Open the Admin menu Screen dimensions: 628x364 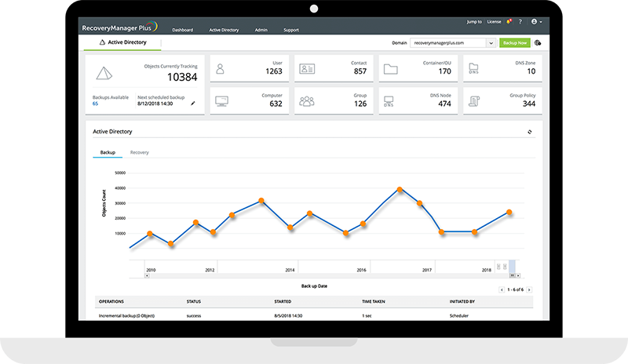coord(261,30)
